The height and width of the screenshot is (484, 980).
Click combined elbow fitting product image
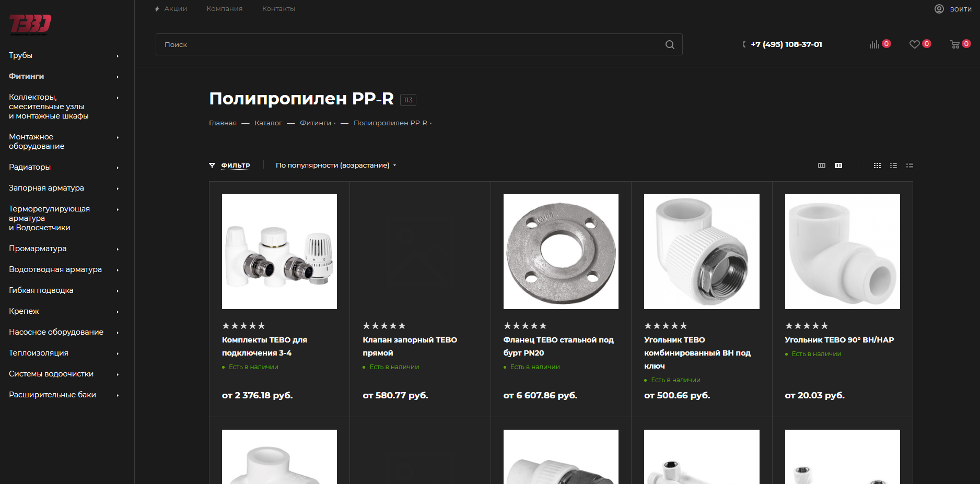tap(702, 252)
